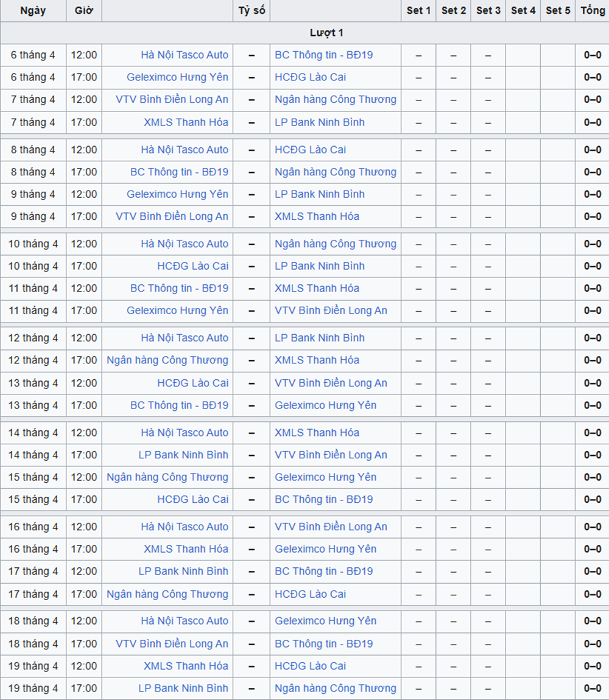Open Ngân hàng Công Thương, 7 tháng 4 row

pos(335,99)
